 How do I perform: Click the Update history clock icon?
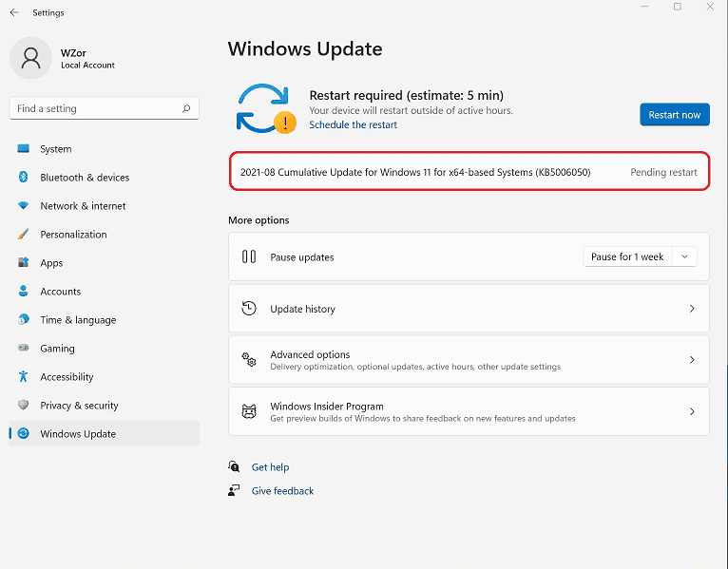point(249,308)
